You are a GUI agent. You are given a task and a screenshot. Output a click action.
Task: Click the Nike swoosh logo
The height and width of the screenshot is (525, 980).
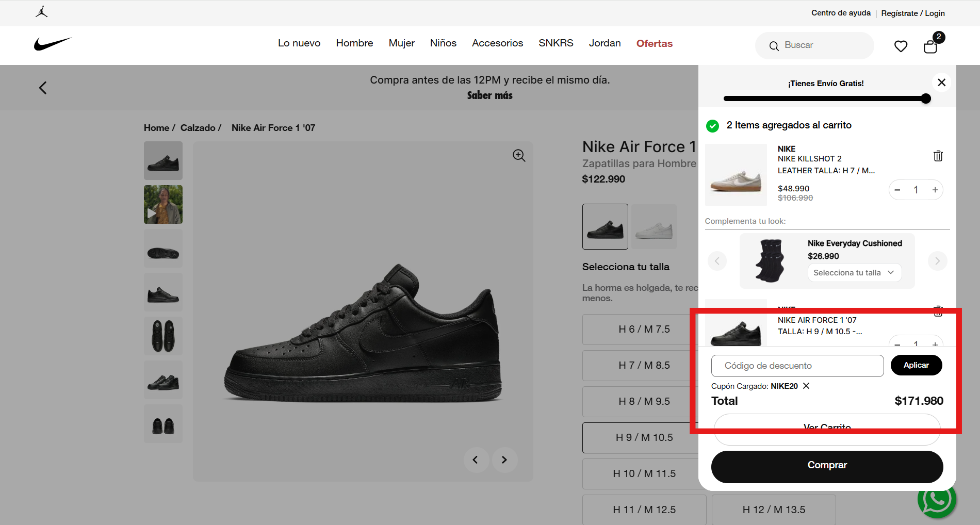pyautogui.click(x=53, y=43)
